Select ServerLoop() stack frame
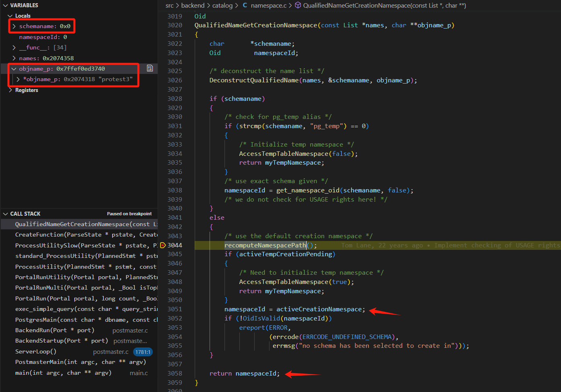The width and height of the screenshot is (561, 392). point(79,351)
